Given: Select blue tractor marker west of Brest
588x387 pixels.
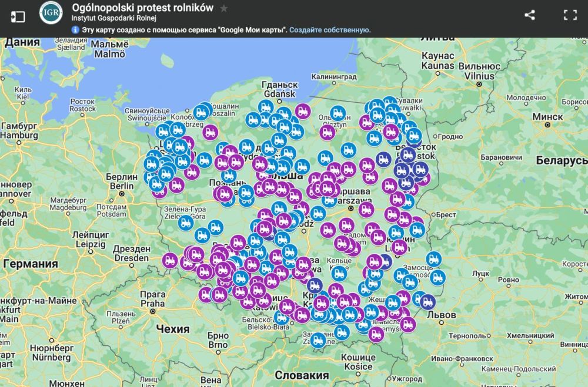Looking at the screenshot, I should pos(417,230).
